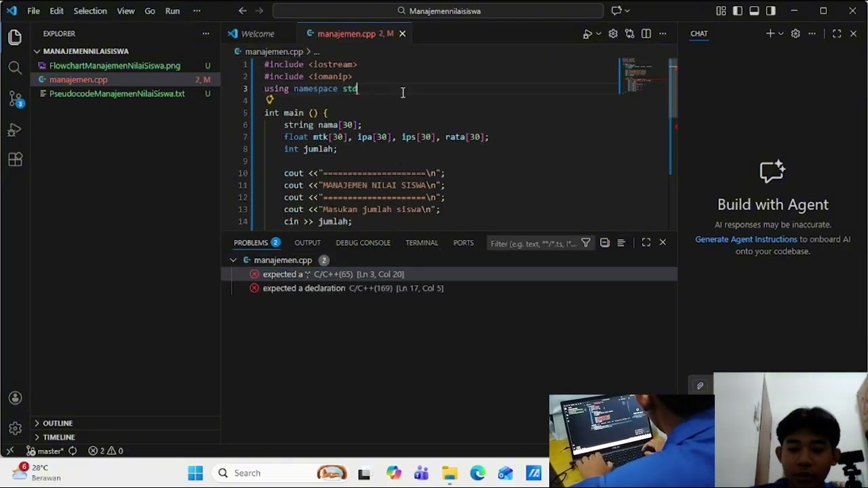Open the File menu
Screen dimensions: 868x488
pyautogui.click(x=33, y=11)
